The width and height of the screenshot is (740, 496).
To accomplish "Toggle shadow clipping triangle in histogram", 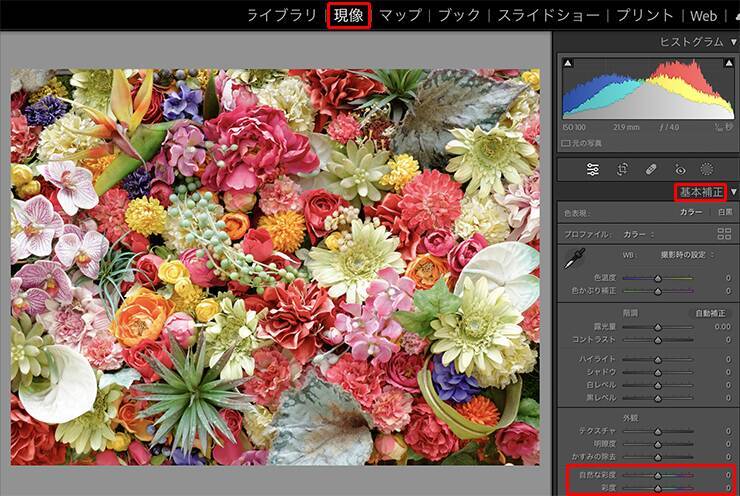I will pyautogui.click(x=568, y=63).
